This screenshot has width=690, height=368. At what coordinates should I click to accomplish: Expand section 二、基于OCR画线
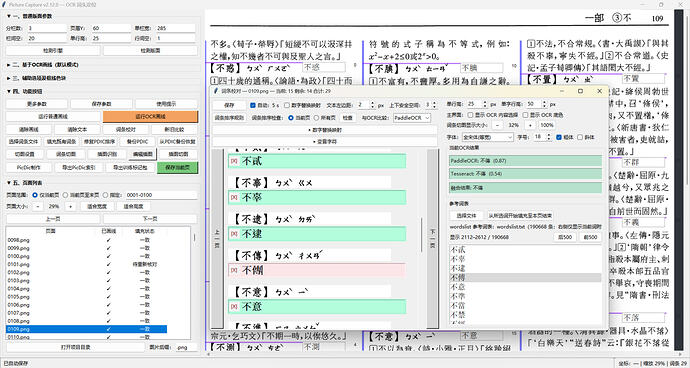(x=8, y=65)
